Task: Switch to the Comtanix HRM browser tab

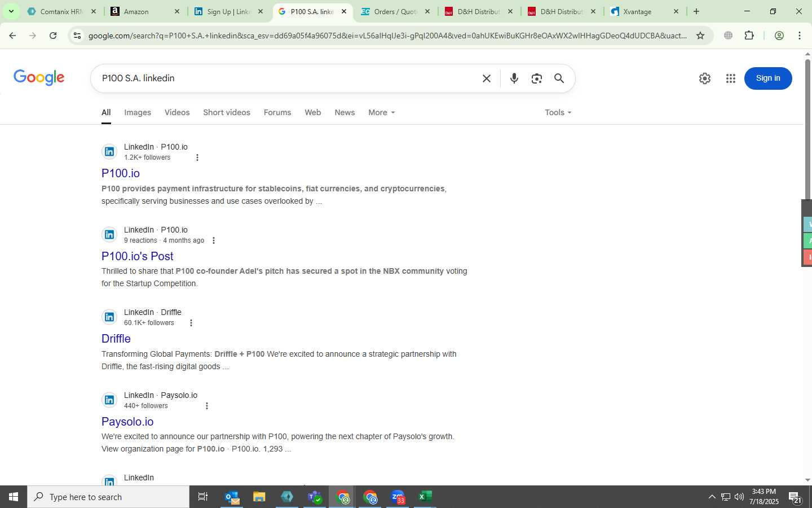Action: [x=61, y=11]
